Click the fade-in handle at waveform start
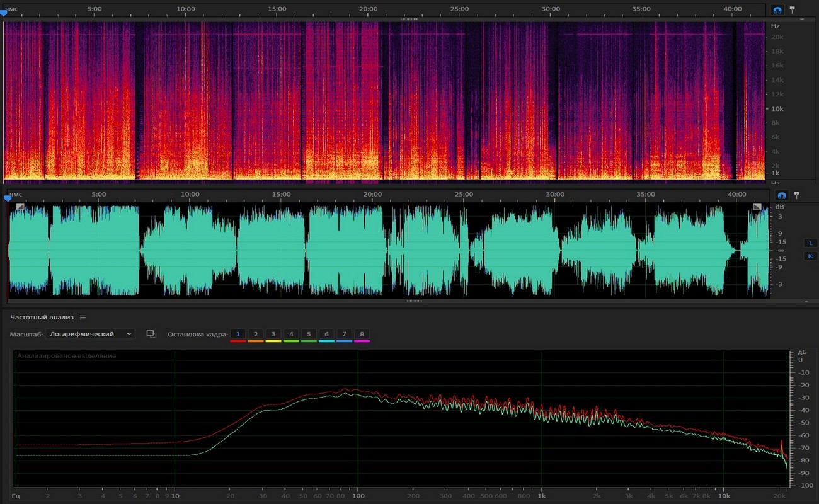Viewport: 819px width, 504px height. (x=20, y=207)
